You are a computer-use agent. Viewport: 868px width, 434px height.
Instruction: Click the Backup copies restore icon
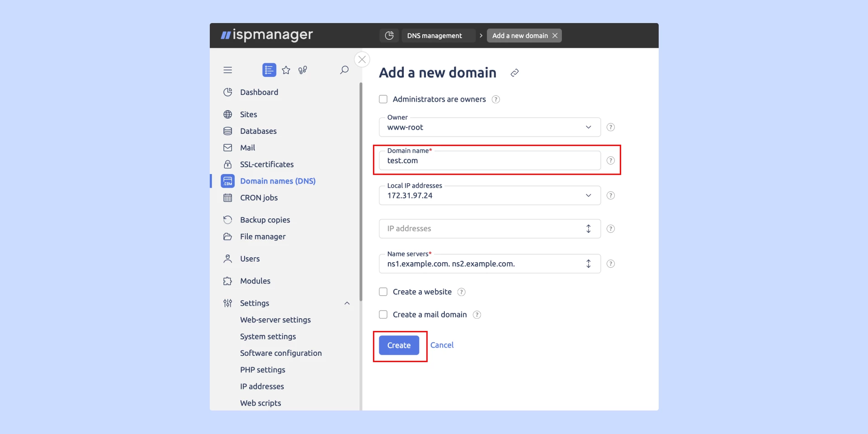pos(228,220)
